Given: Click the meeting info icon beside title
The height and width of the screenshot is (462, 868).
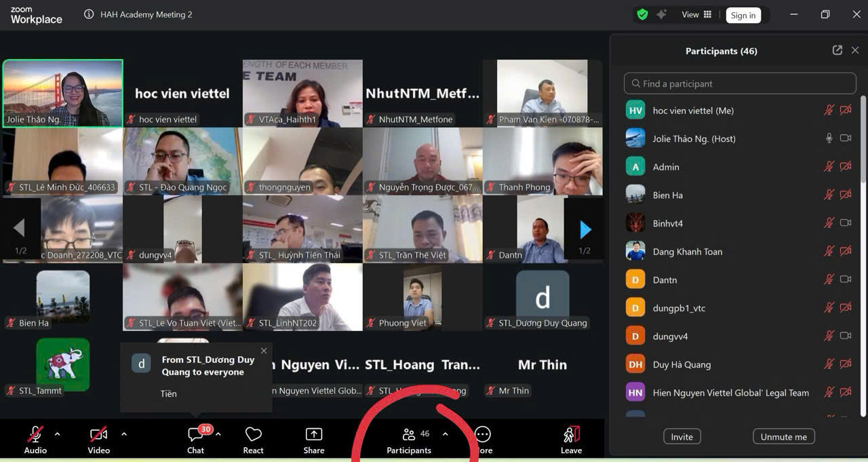Looking at the screenshot, I should pyautogui.click(x=89, y=14).
